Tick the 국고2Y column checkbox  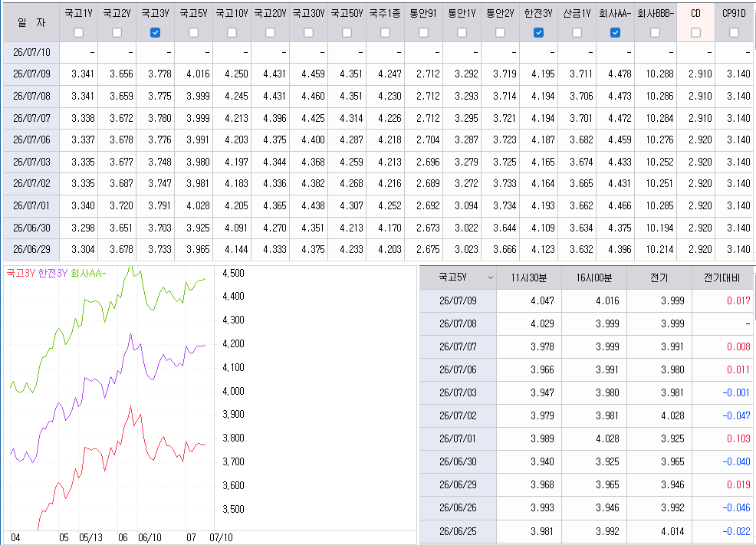[117, 32]
